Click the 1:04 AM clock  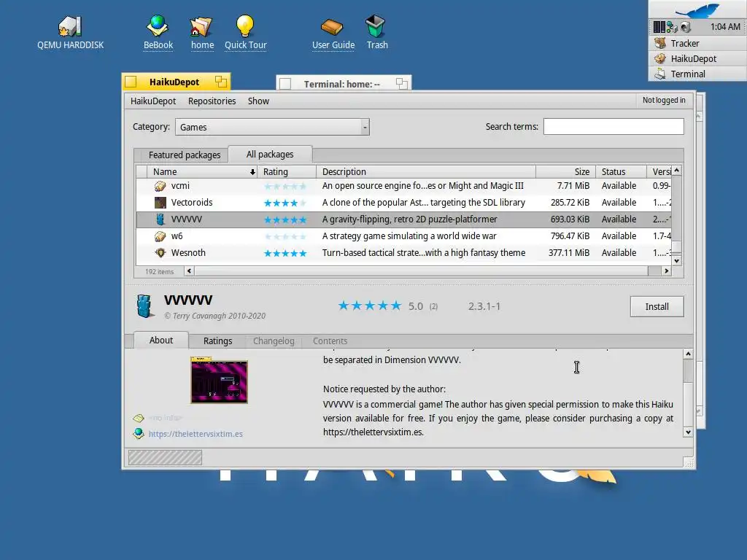point(724,27)
